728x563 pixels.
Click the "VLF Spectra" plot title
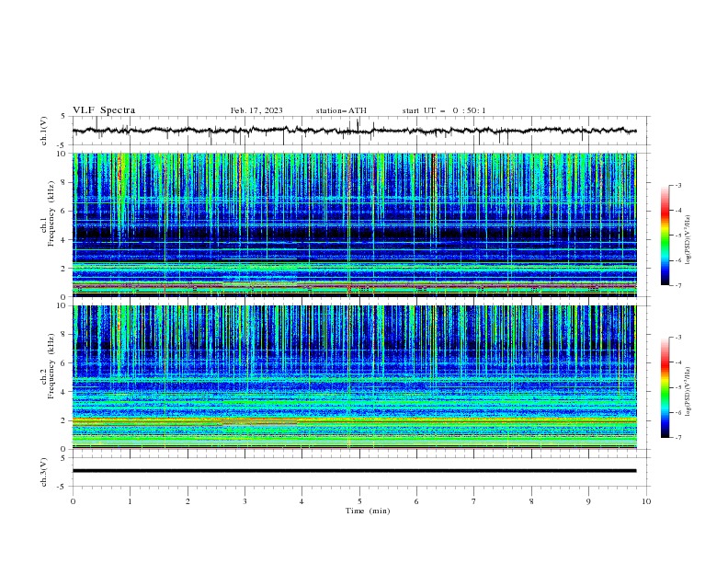pos(104,110)
